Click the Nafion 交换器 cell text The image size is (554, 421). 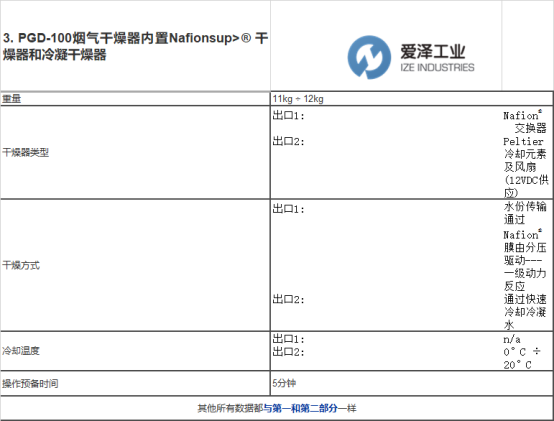click(x=525, y=122)
